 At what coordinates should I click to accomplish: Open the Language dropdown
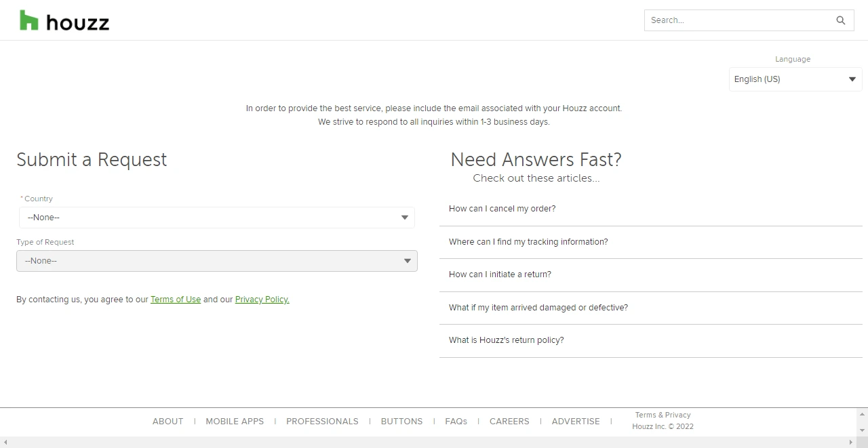click(x=795, y=79)
